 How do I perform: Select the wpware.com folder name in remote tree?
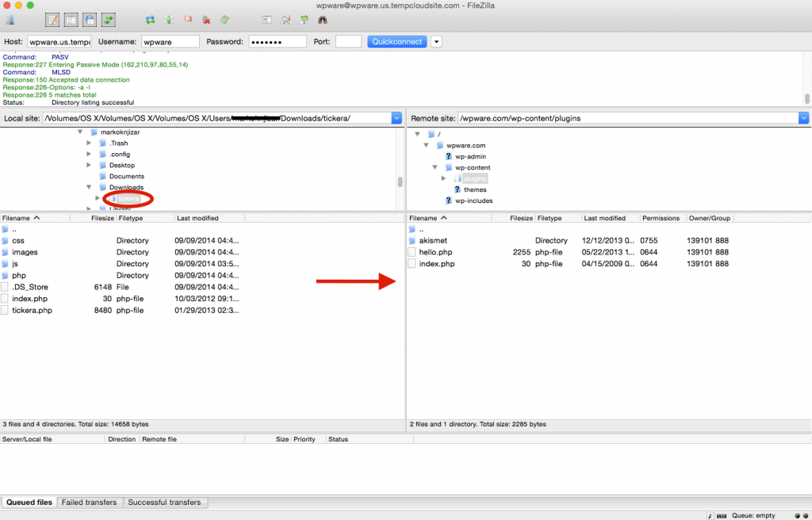click(466, 146)
